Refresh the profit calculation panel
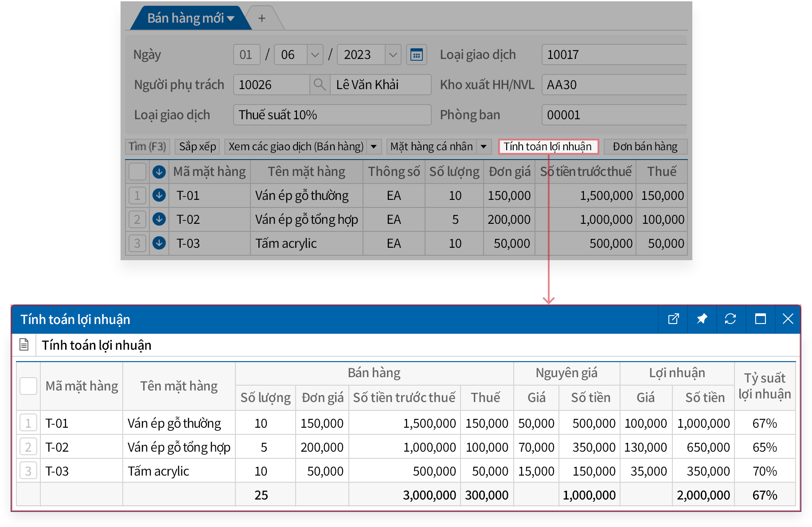This screenshot has height=527, width=812. (730, 319)
